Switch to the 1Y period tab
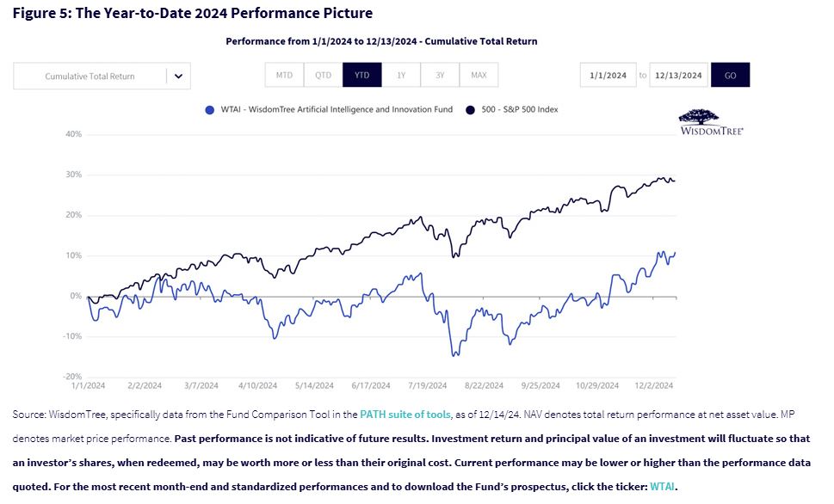The width and height of the screenshot is (834, 504). (401, 75)
